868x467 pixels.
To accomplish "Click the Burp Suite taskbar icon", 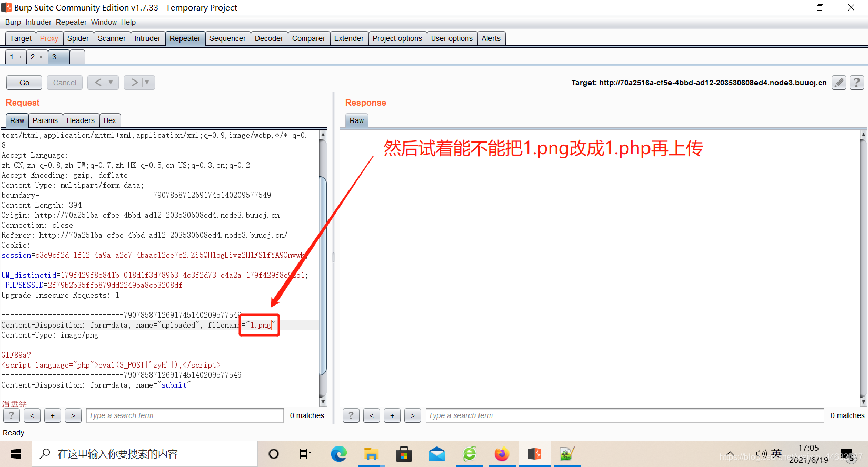I will tap(535, 454).
